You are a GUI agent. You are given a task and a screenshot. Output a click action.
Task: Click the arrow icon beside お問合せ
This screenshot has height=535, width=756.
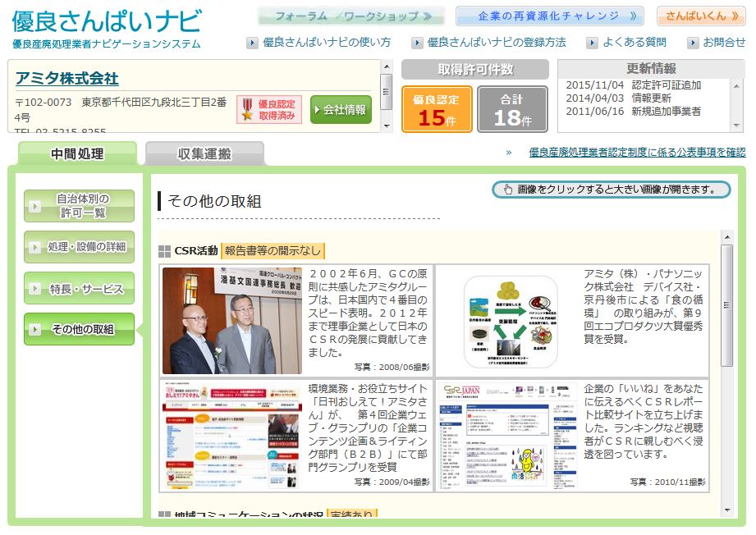pyautogui.click(x=692, y=43)
